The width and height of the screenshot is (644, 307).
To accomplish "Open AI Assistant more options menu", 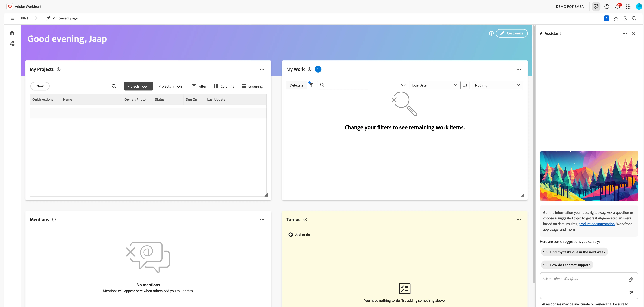I will tap(625, 34).
